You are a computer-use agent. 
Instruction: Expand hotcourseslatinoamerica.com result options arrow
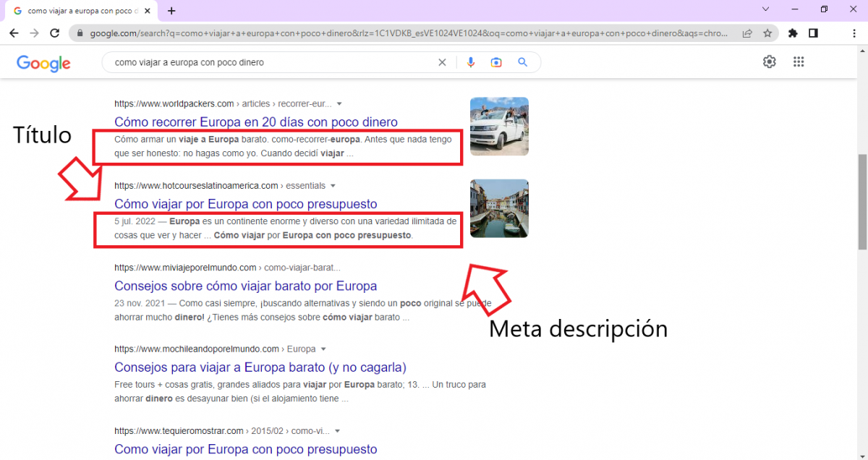[x=333, y=186]
